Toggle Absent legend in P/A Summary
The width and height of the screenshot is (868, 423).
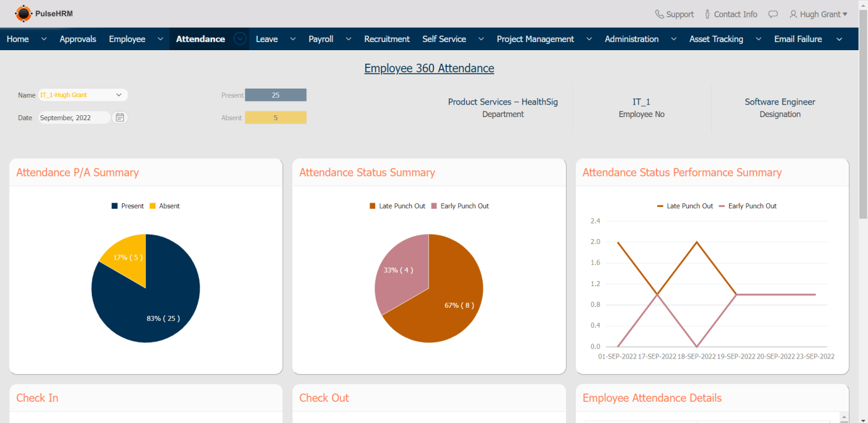(x=164, y=206)
